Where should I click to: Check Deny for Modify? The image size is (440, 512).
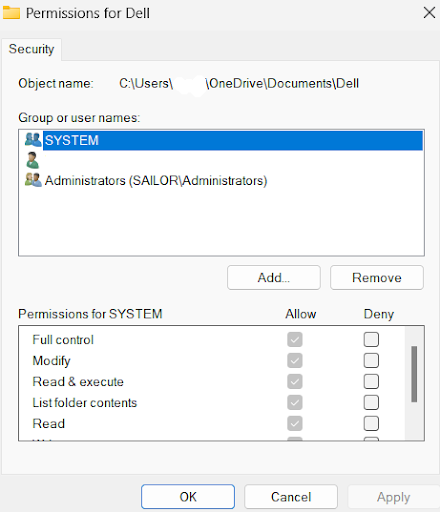pos(371,360)
